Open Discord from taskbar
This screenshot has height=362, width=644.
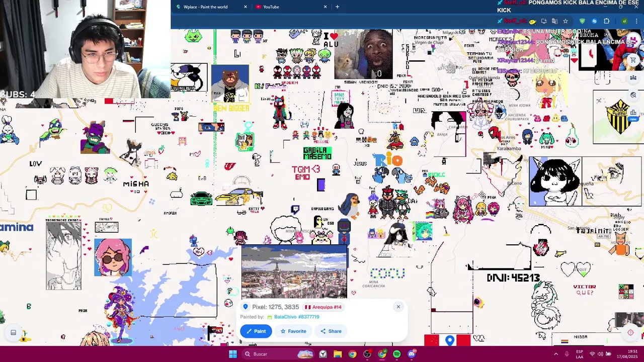coord(411,354)
